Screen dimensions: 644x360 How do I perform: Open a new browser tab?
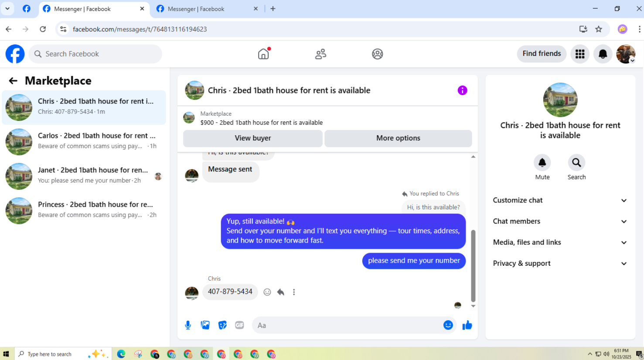(273, 9)
